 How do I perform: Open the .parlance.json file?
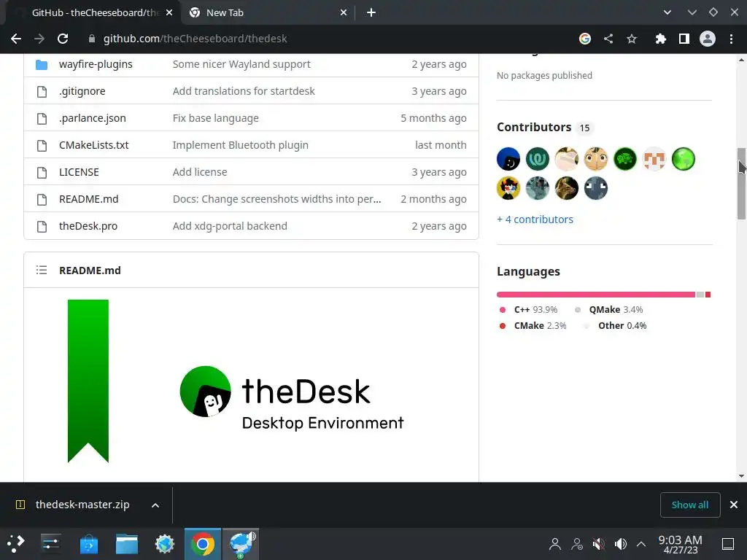93,118
